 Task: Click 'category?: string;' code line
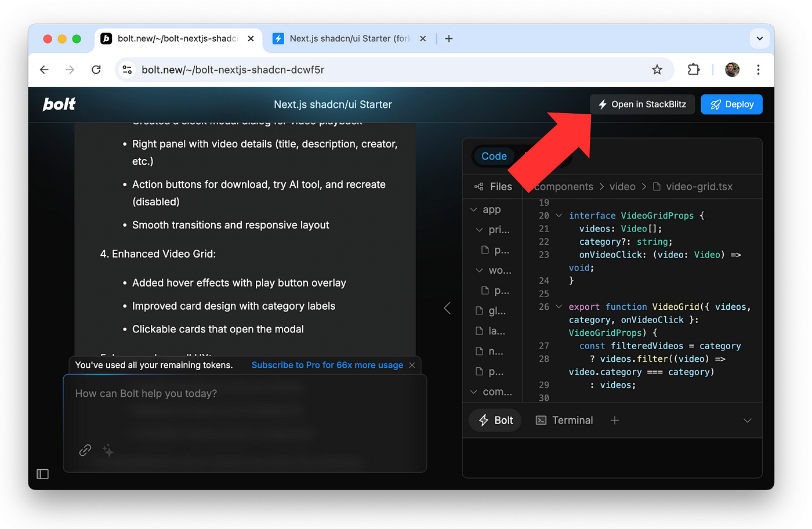(626, 242)
